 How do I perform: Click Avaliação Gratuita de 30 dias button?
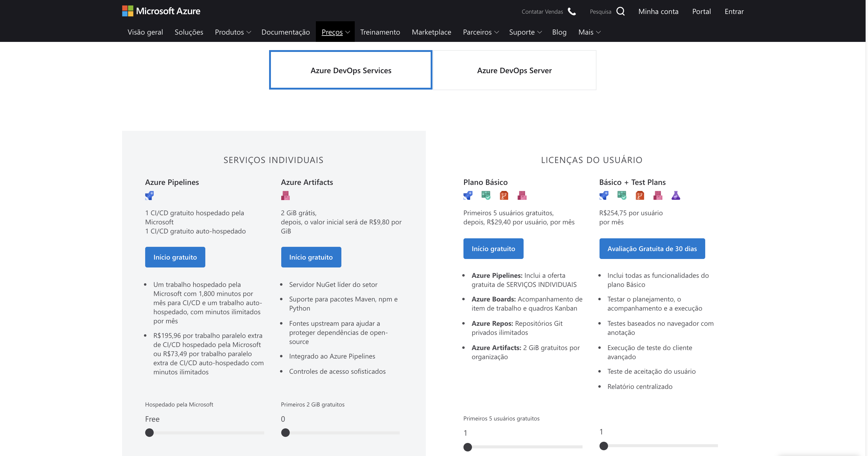click(652, 249)
